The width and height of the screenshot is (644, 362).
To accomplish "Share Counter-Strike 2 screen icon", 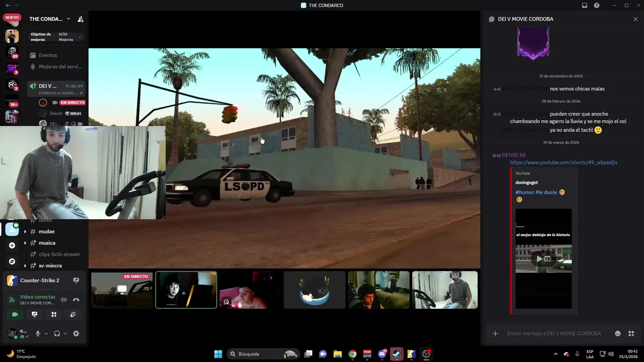I will pos(76,281).
